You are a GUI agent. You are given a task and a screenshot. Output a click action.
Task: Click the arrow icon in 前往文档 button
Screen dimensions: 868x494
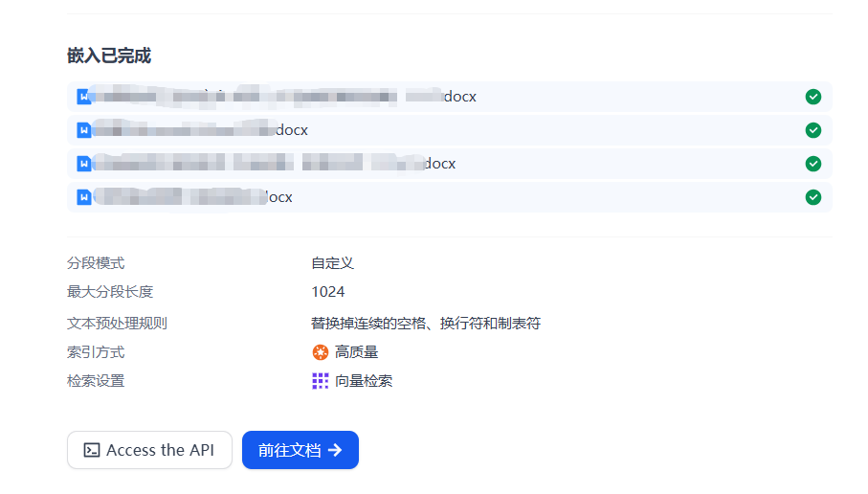click(335, 450)
